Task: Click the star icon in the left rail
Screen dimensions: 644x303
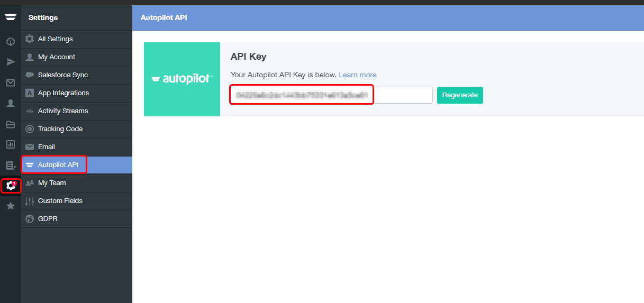Action: coord(10,206)
